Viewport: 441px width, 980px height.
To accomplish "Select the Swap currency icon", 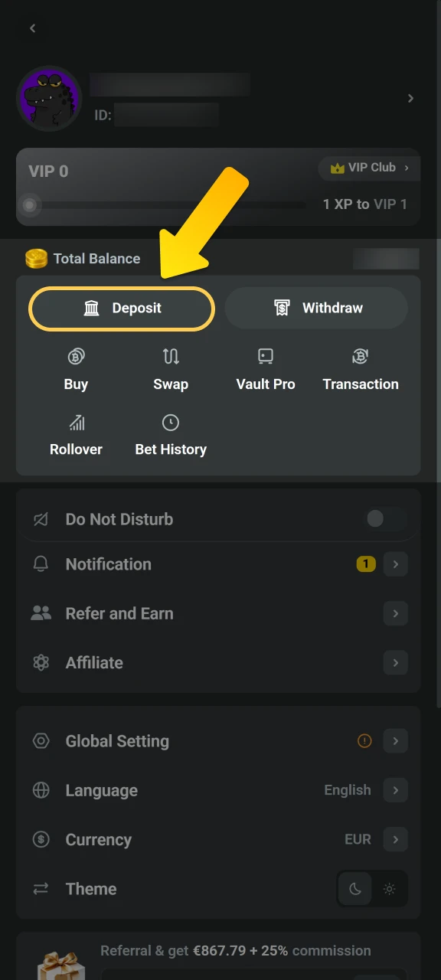I will (x=171, y=357).
